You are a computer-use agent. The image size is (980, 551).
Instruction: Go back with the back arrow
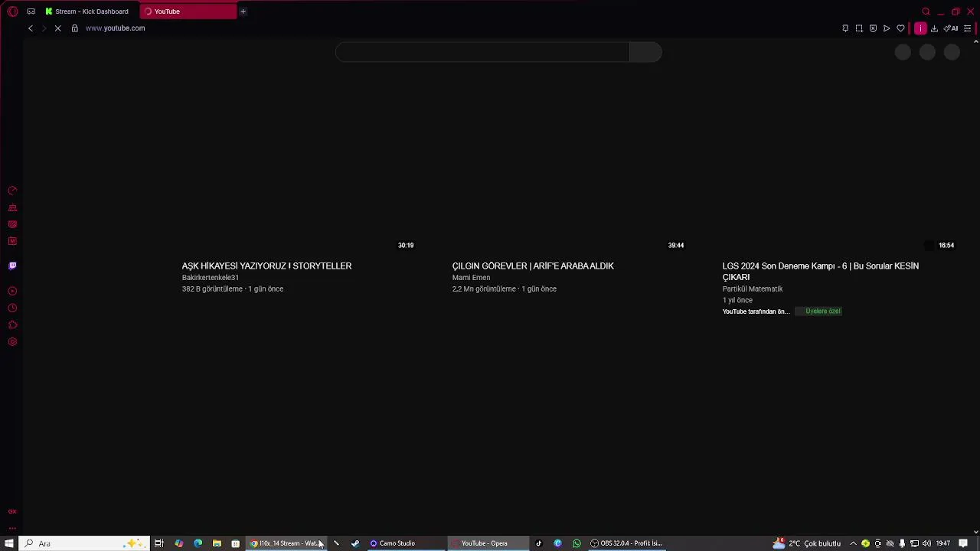[x=31, y=28]
